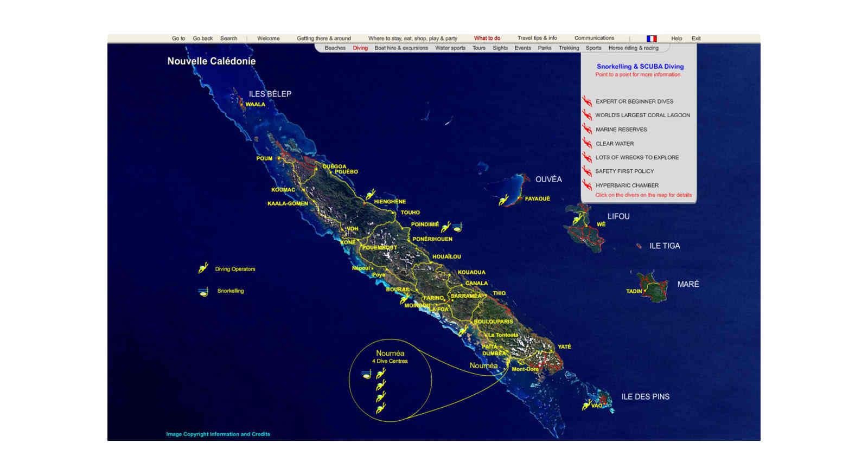Click the HOUAÏLOU town label
Image resolution: width=868 pixels, height=475 pixels.
446,256
